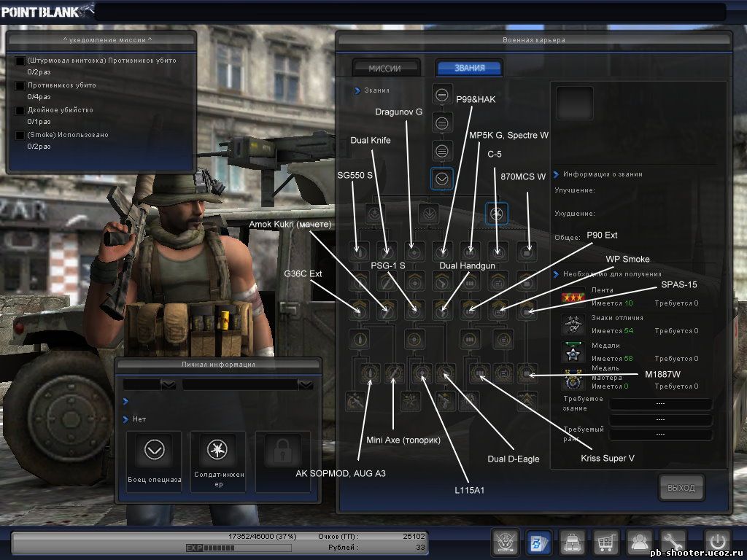Click the 25102 points value
Image resolution: width=747 pixels, height=560 pixels.
pos(414,536)
